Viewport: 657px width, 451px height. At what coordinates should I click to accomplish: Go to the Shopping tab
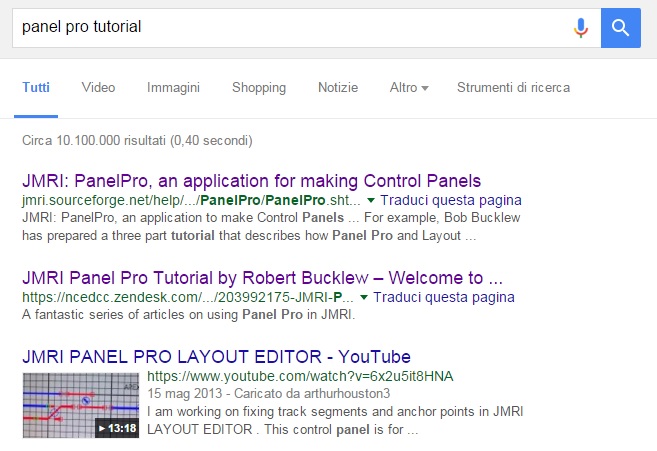click(x=259, y=88)
